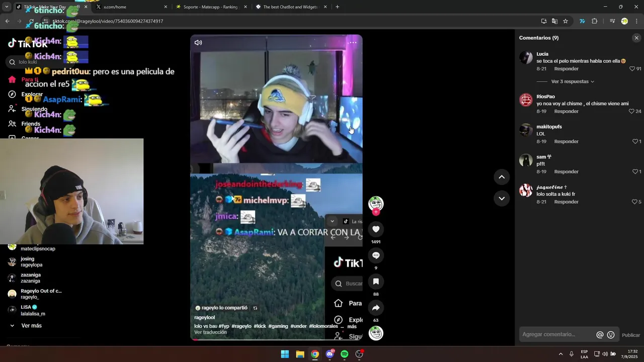Click Responder under sam's comment

point(566,172)
